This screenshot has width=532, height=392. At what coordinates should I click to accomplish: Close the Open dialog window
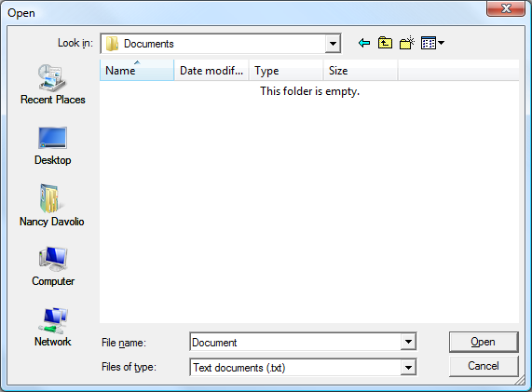point(506,8)
